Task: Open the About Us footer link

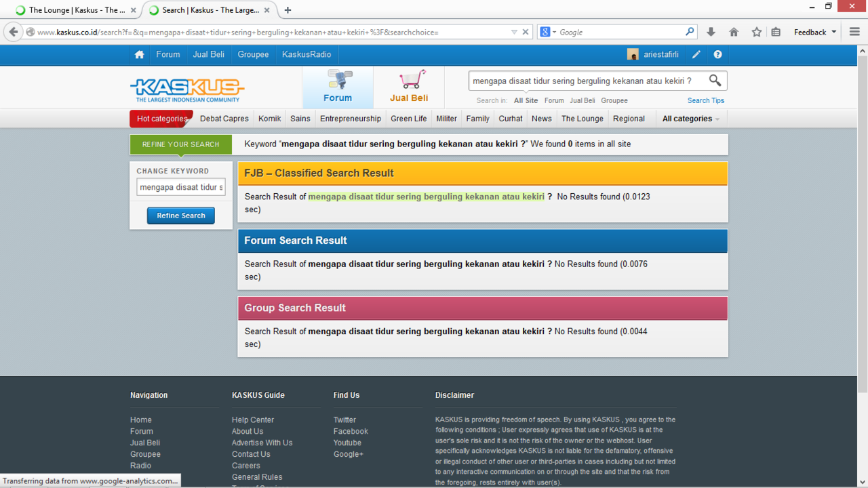Action: point(248,431)
